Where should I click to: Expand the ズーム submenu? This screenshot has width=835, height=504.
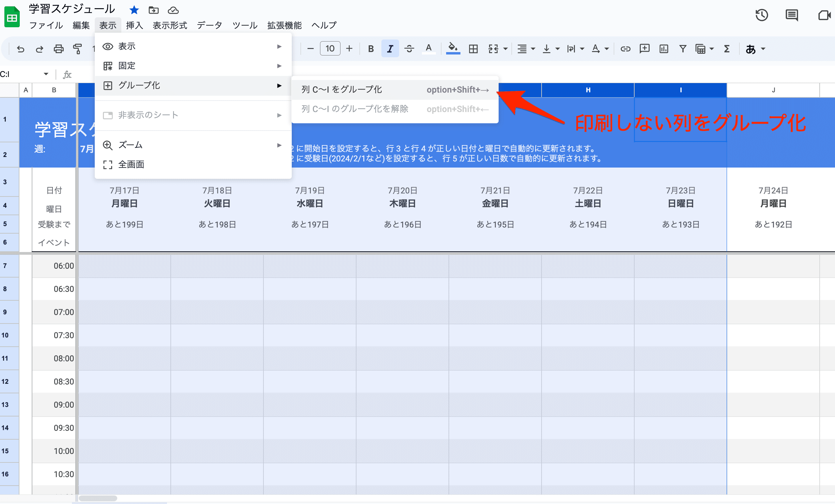pos(193,145)
